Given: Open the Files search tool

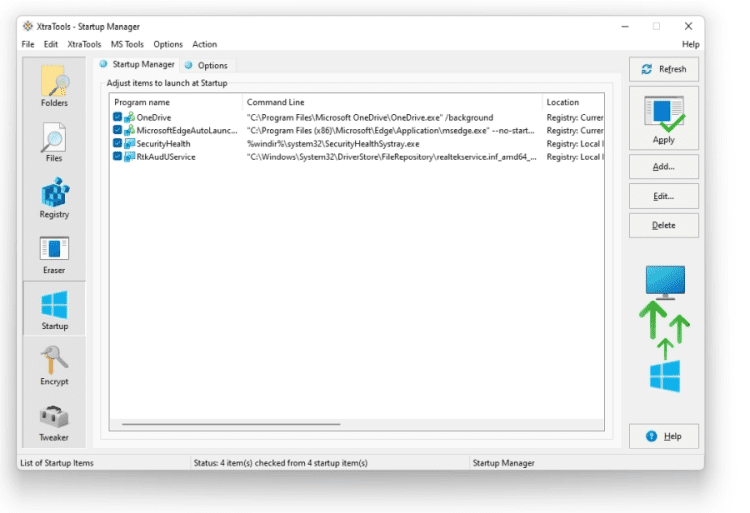Looking at the screenshot, I should pyautogui.click(x=54, y=142).
